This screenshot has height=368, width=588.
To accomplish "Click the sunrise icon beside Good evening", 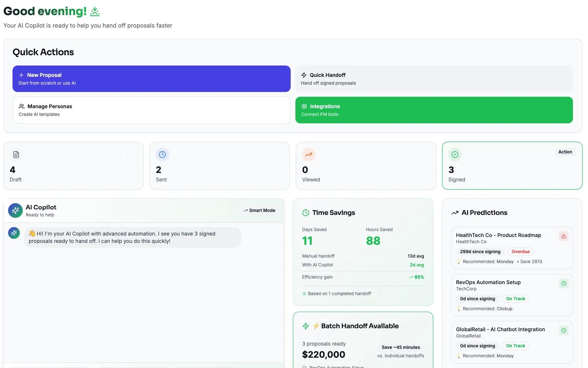I will (x=95, y=11).
